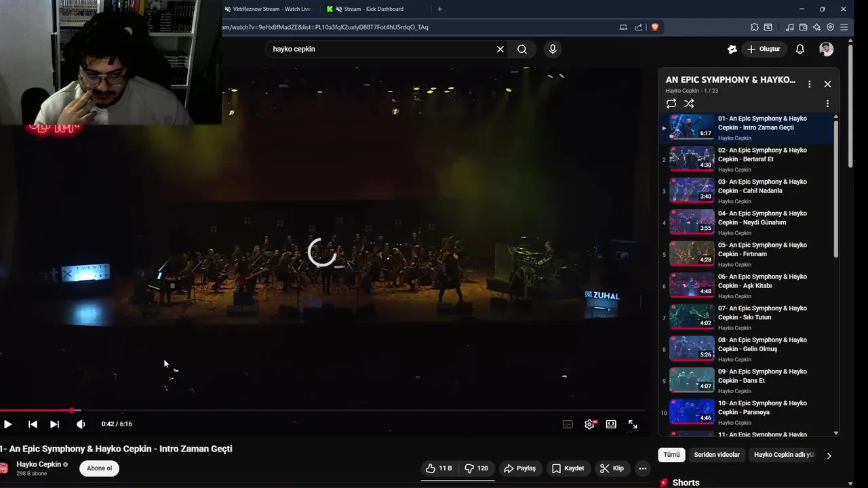This screenshot has width=868, height=488.
Task: Open a new browser tab
Action: 439,9
